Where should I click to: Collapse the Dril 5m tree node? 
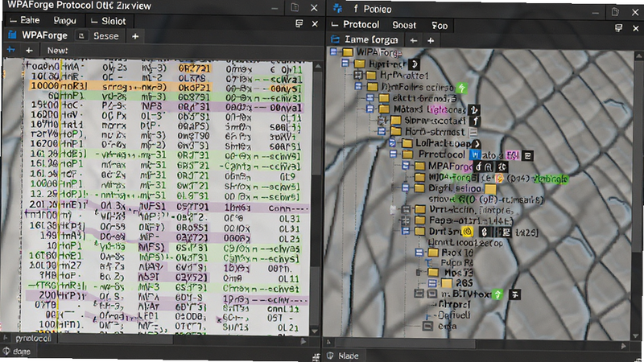[x=406, y=232]
